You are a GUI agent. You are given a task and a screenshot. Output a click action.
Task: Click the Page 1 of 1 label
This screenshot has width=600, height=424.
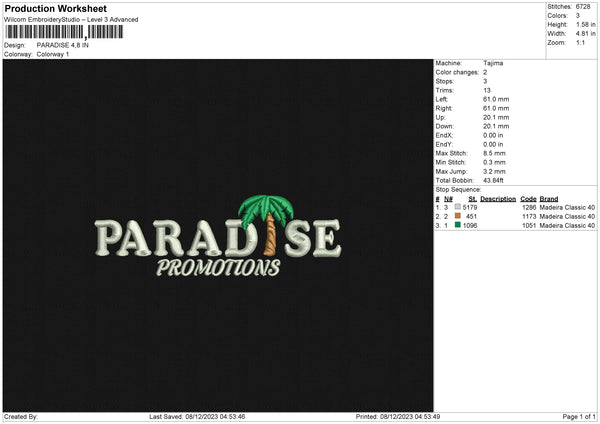click(x=579, y=416)
